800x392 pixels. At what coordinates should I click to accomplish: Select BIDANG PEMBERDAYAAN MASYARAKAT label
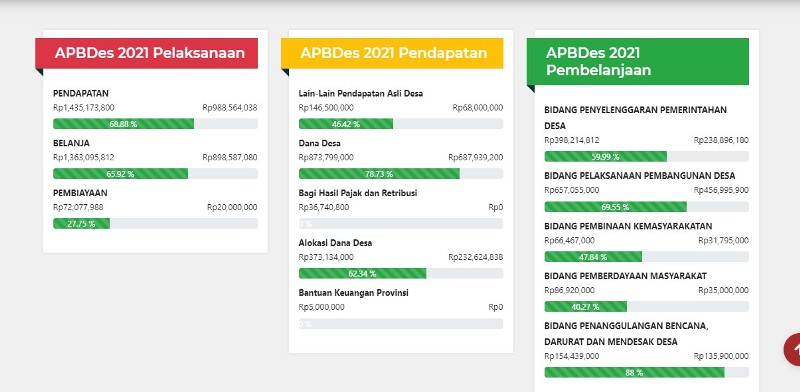pyautogui.click(x=626, y=276)
